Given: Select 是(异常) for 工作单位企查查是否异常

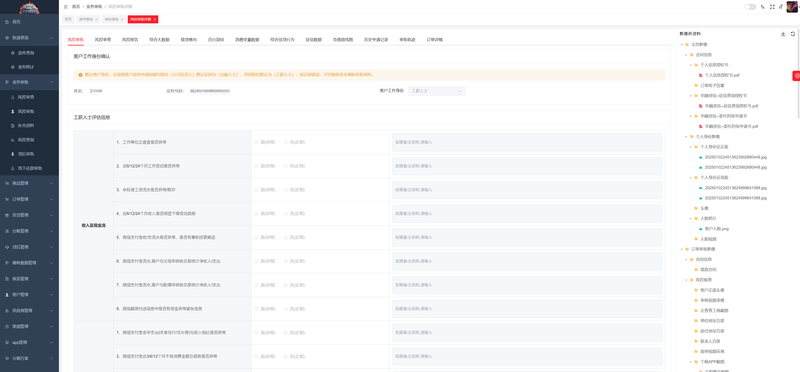Looking at the screenshot, I should click(256, 142).
